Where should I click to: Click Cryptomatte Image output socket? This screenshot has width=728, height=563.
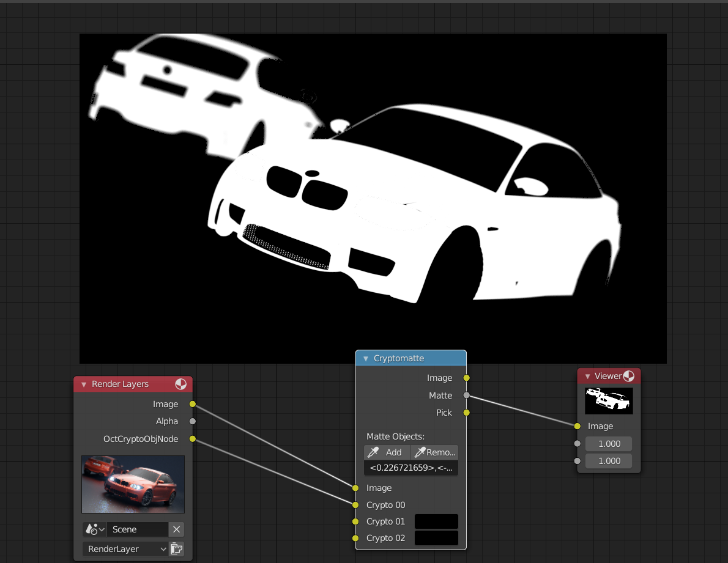[467, 378]
